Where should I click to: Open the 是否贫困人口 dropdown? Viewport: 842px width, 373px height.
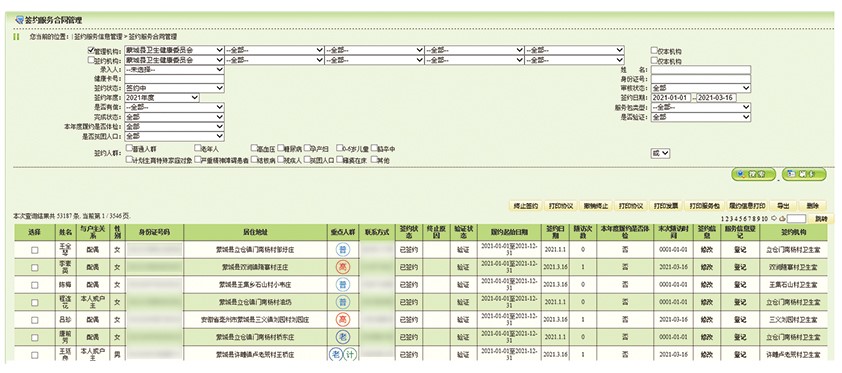(x=174, y=136)
